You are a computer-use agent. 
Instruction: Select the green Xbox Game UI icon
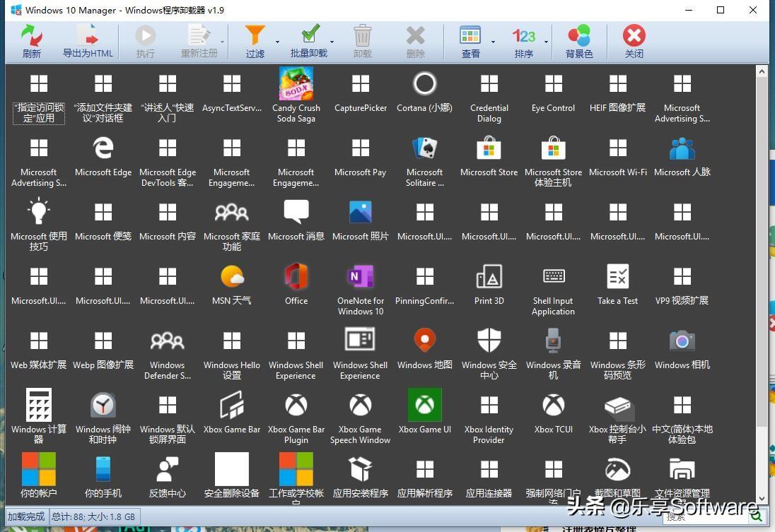click(424, 405)
